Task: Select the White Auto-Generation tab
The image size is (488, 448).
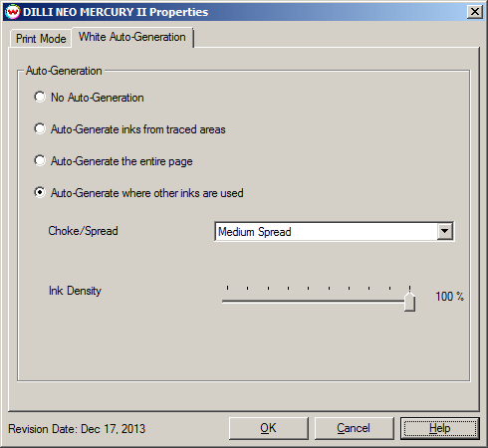Action: tap(132, 37)
